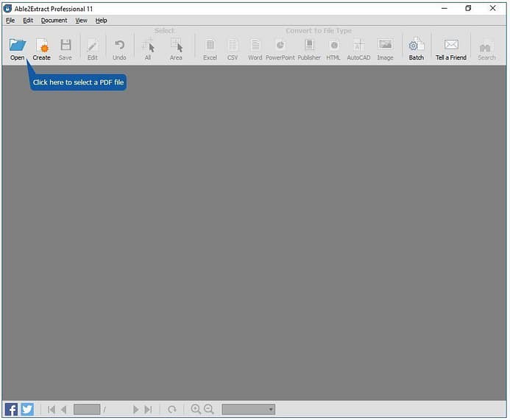Go to last page arrow
Viewport: 510px width, 420px height.
(149, 410)
